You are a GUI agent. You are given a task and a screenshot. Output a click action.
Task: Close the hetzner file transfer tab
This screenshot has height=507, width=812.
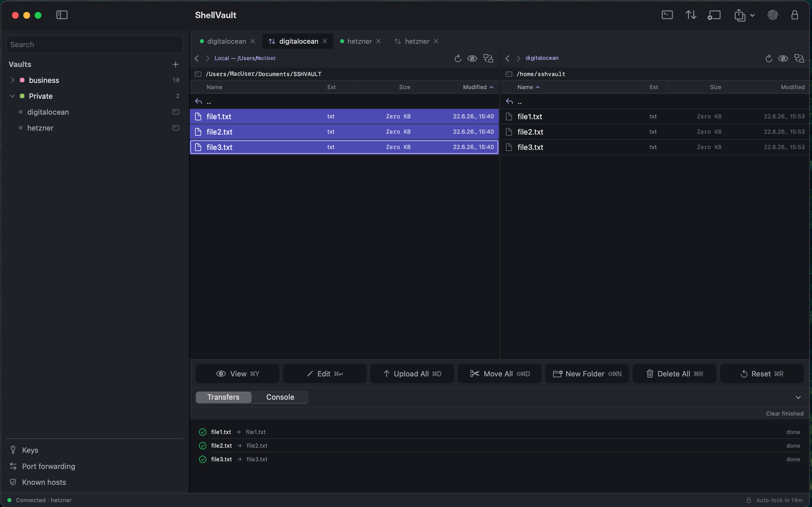(436, 41)
